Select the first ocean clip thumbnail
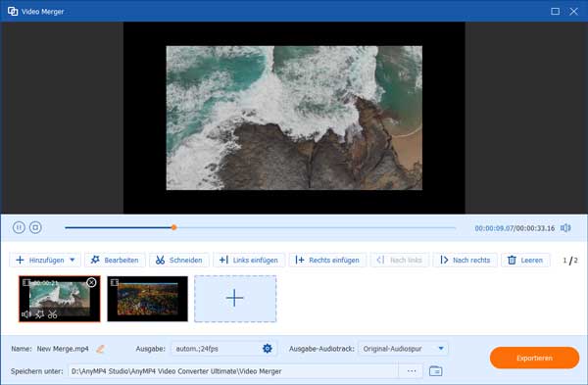Screen dimensions: 588x385 (x=60, y=299)
